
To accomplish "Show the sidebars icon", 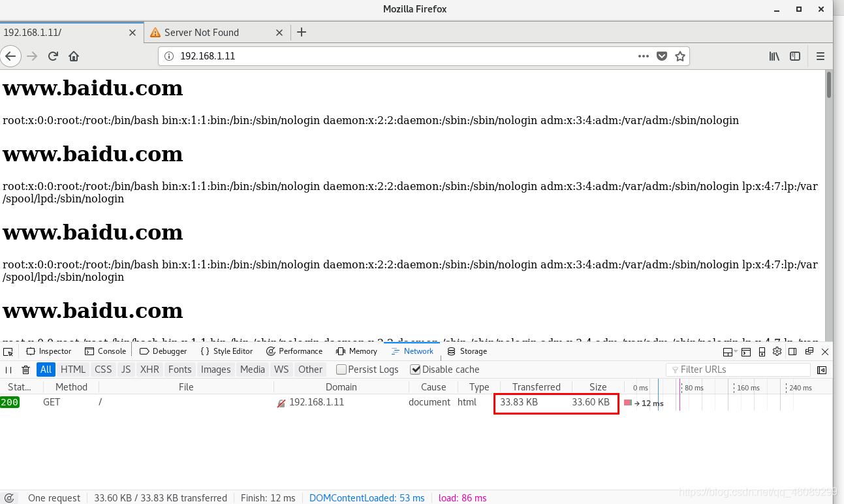I will pyautogui.click(x=795, y=56).
